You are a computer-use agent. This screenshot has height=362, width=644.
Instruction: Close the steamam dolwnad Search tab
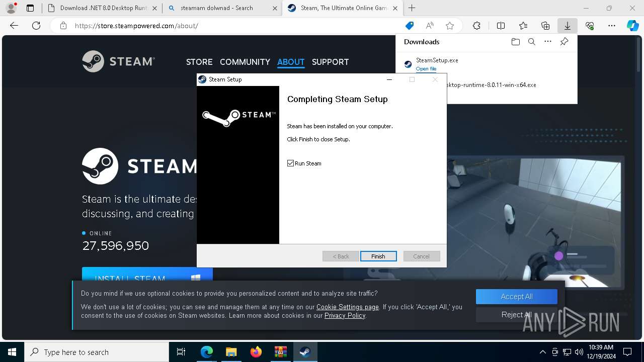274,8
